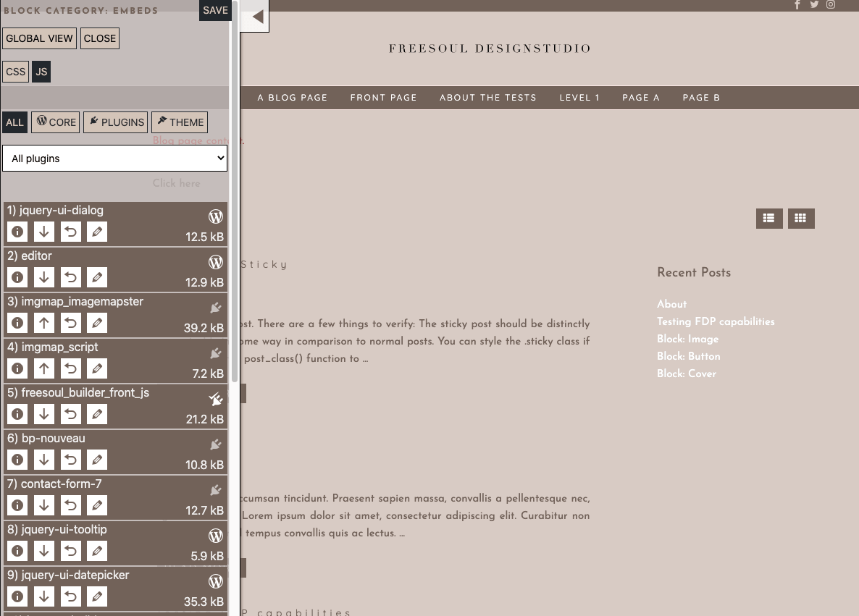Switch to JS assets toggle
Screen dimensions: 859x616
pyautogui.click(x=41, y=72)
